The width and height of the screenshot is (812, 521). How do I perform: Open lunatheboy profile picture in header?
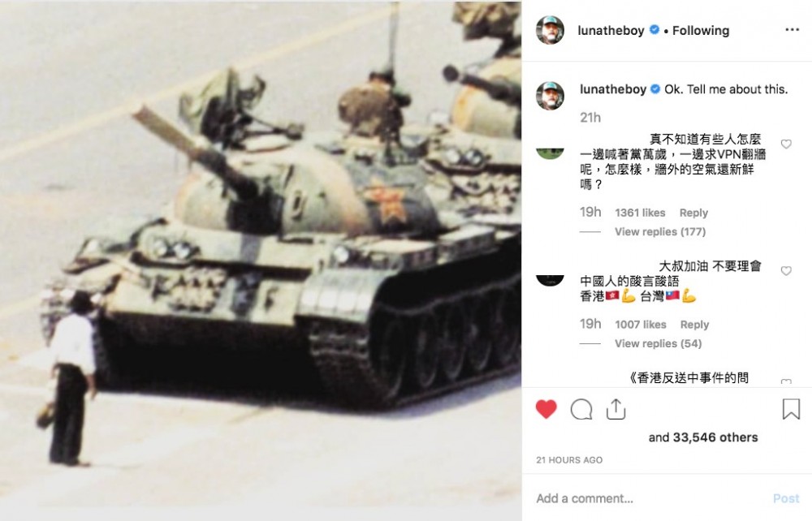[550, 30]
